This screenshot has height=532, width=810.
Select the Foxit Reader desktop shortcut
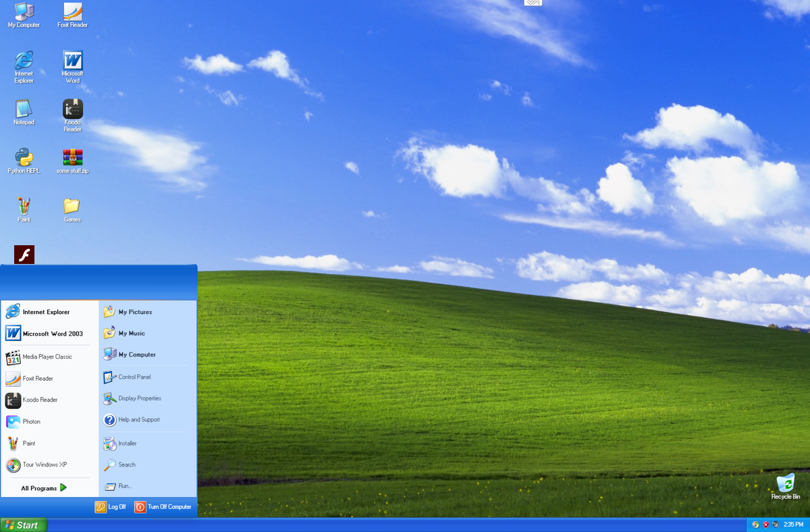(x=72, y=15)
